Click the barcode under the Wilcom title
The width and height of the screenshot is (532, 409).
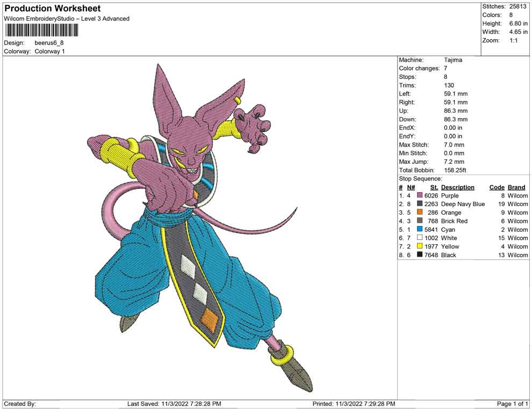click(x=41, y=31)
